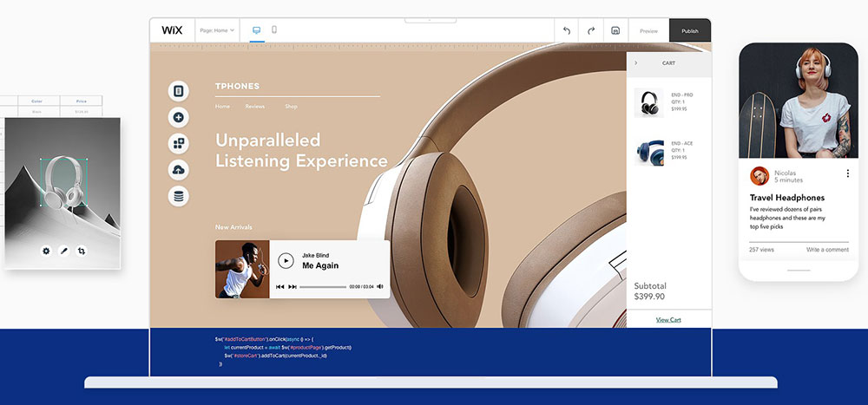Click the Undo arrow in top toolbar

tap(567, 30)
